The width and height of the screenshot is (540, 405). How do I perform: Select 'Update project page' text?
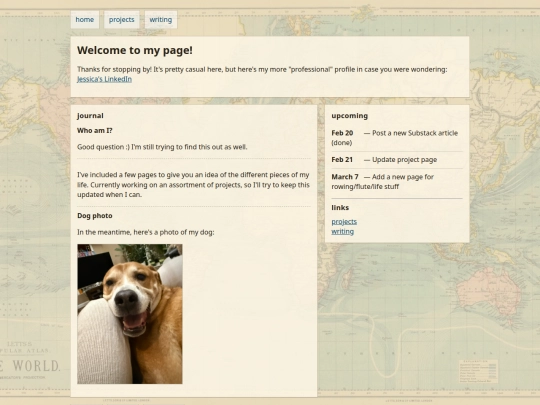point(405,160)
